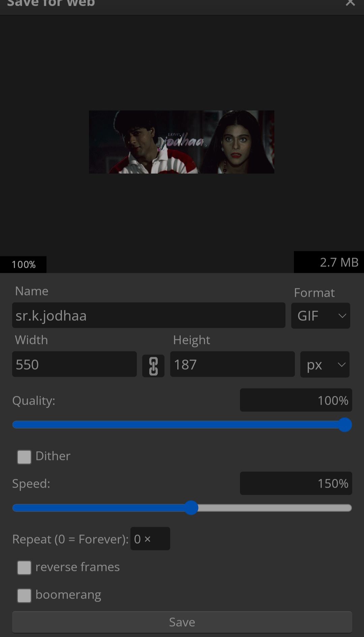
Task: Focus the Name field sr.k.jodhaa
Action: pos(149,315)
